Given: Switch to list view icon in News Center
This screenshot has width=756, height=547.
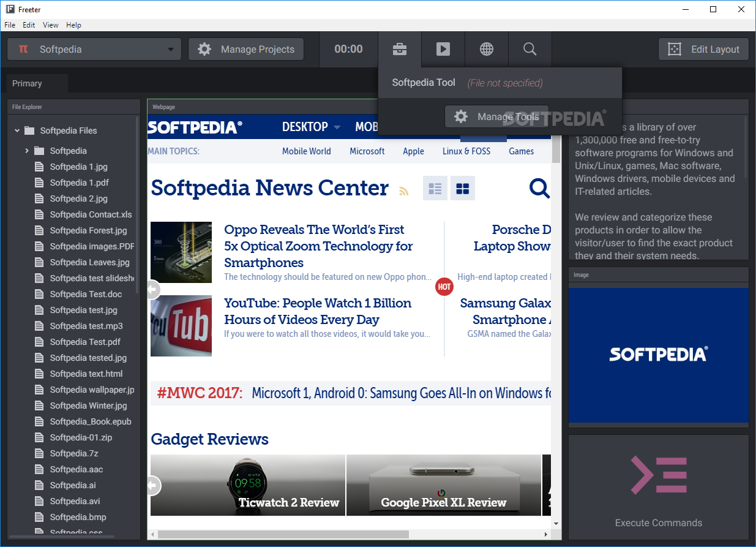Looking at the screenshot, I should pos(435,188).
